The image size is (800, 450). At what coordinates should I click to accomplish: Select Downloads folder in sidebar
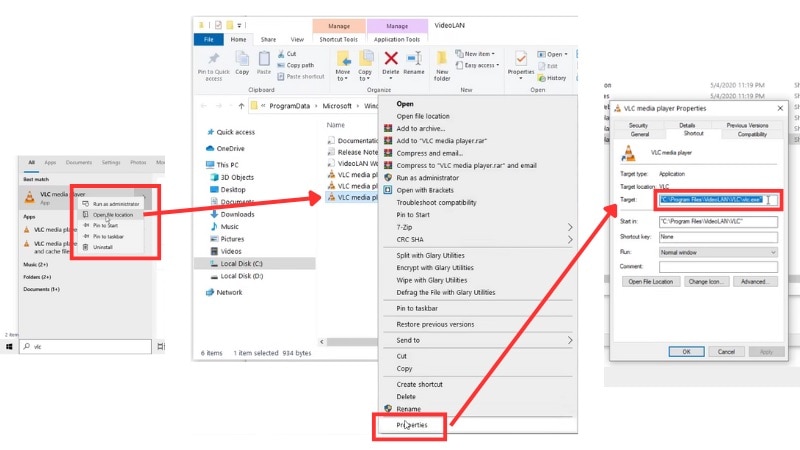232,214
